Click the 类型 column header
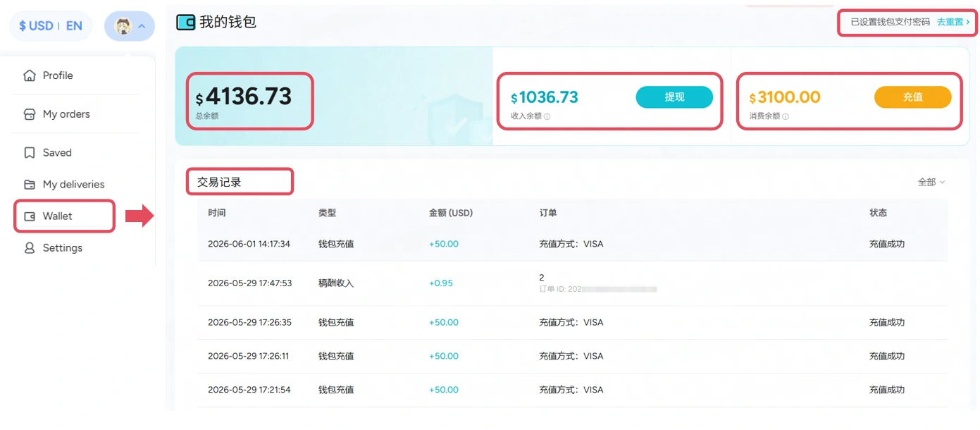 click(x=328, y=213)
